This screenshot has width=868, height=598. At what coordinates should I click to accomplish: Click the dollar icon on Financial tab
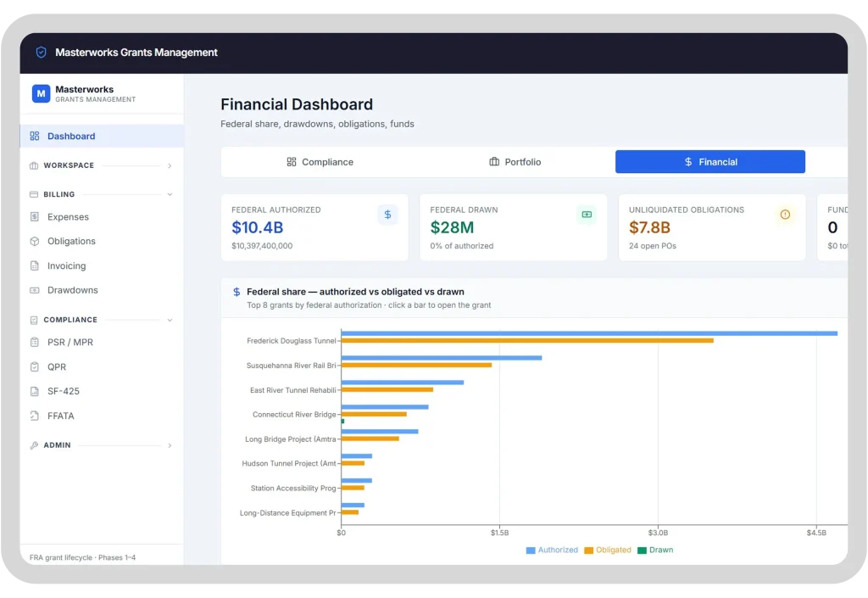(688, 162)
